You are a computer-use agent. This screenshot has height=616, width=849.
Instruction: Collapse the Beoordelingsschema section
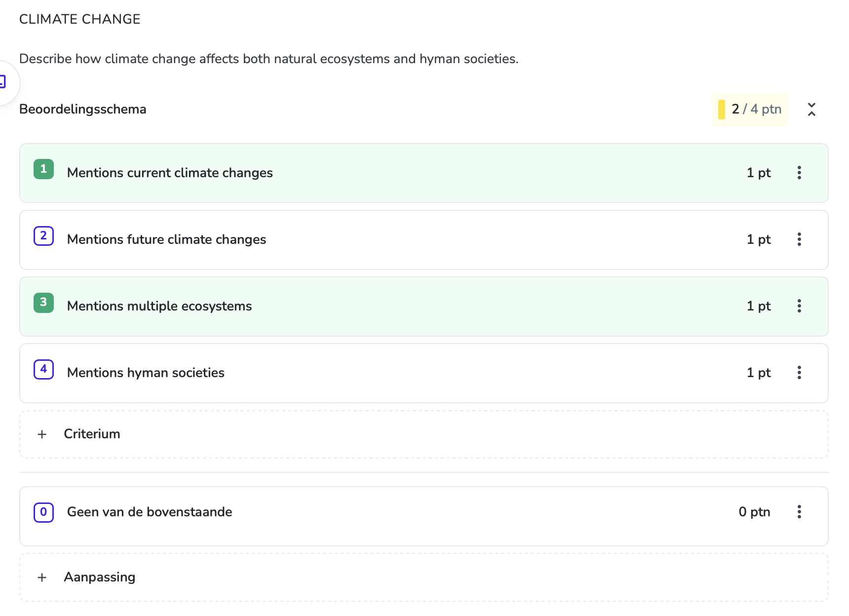pos(811,109)
